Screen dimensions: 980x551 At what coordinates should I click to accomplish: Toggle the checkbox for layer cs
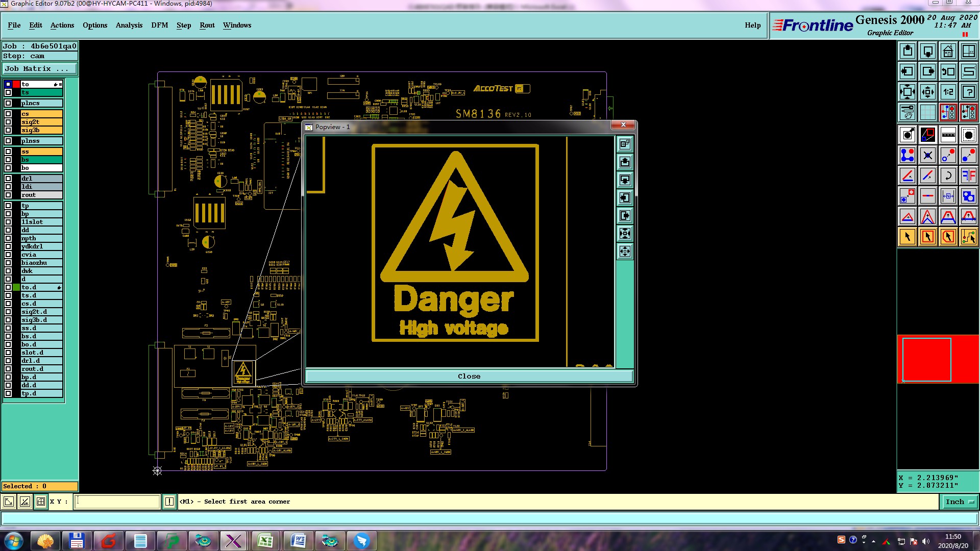[x=8, y=114]
